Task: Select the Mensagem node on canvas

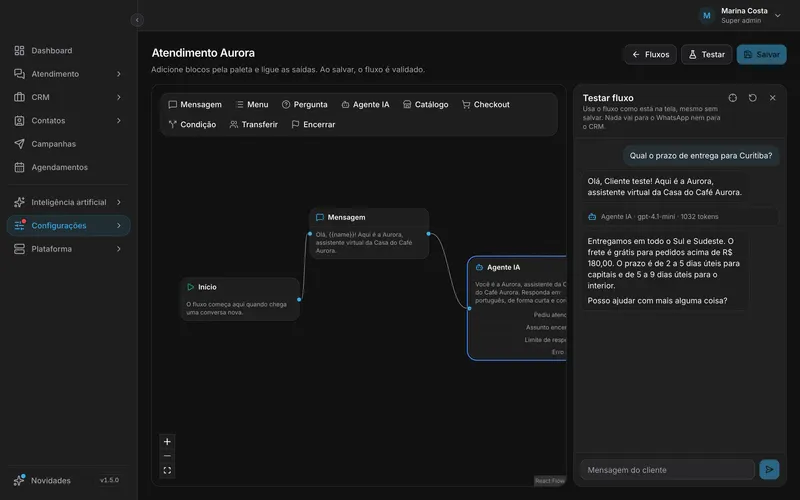Action: (369, 233)
